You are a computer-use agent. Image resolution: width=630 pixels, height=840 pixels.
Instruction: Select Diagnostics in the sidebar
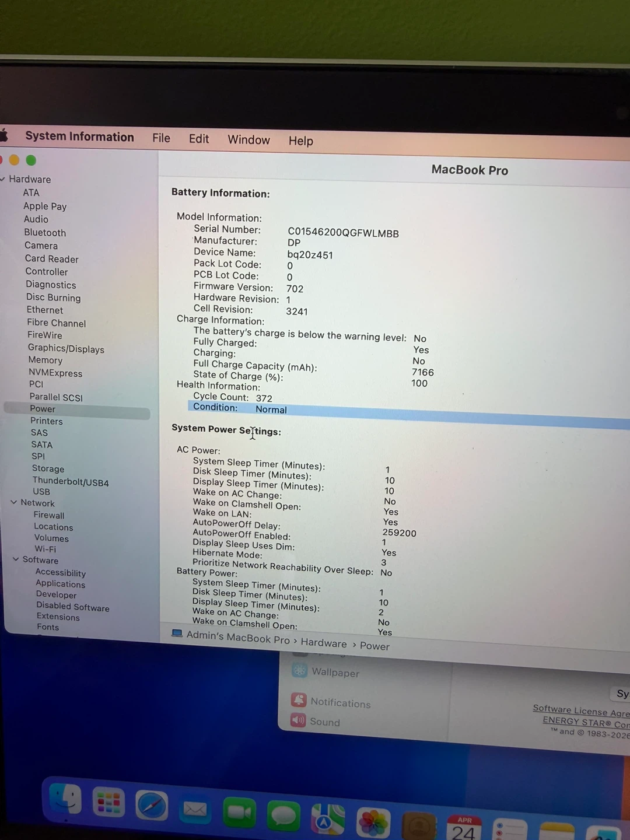coord(51,285)
